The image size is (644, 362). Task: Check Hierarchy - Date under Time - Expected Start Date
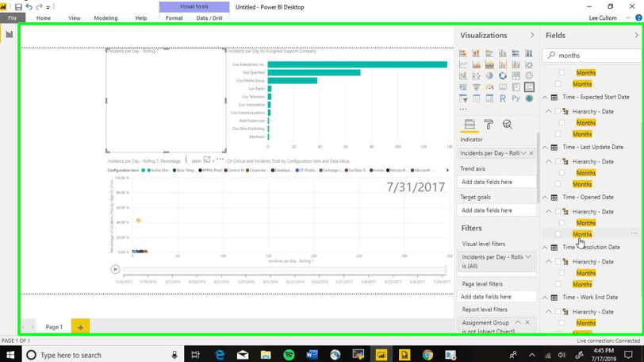pyautogui.click(x=558, y=111)
